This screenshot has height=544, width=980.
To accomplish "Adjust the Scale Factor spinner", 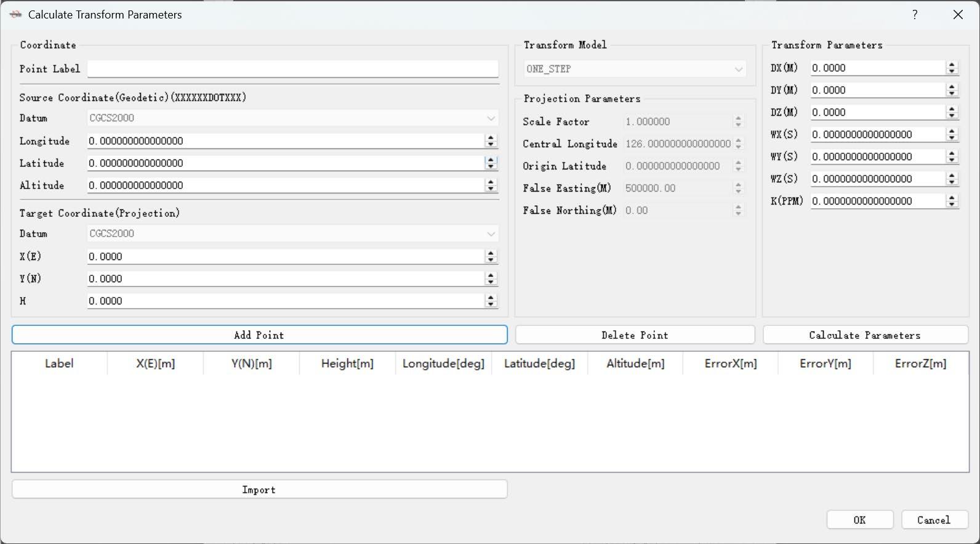I will point(739,121).
